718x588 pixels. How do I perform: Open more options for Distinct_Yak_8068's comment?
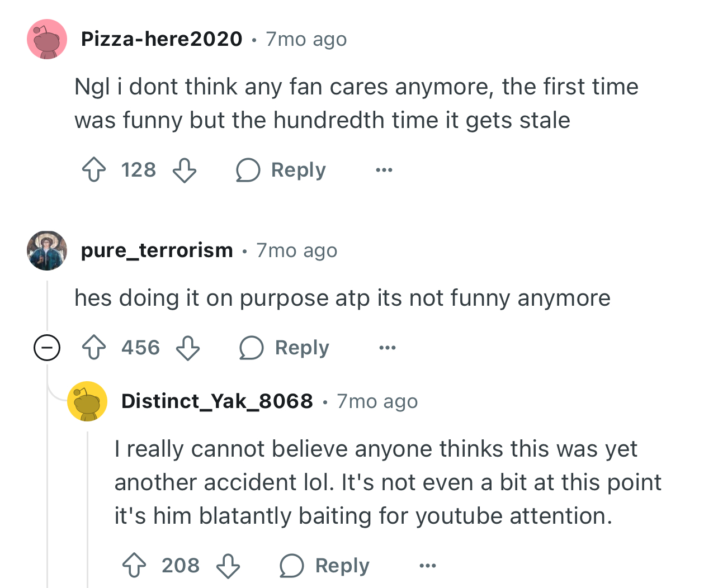[428, 566]
